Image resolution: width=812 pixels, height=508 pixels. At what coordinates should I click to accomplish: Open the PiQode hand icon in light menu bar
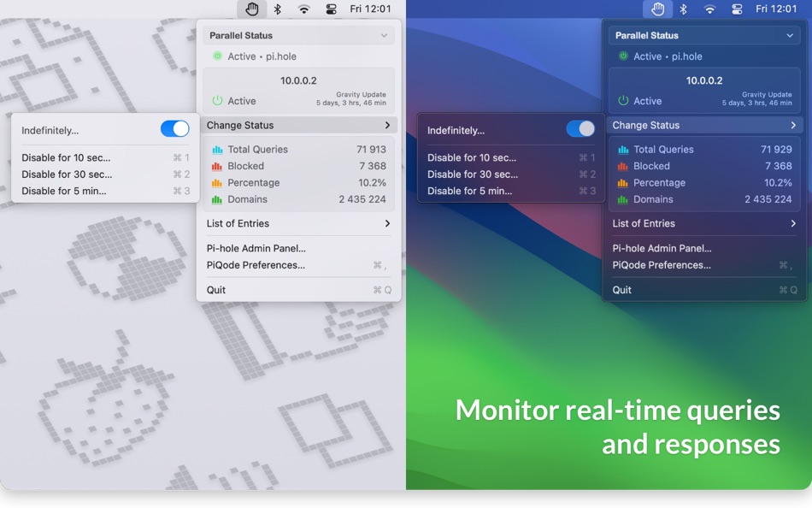[x=252, y=9]
